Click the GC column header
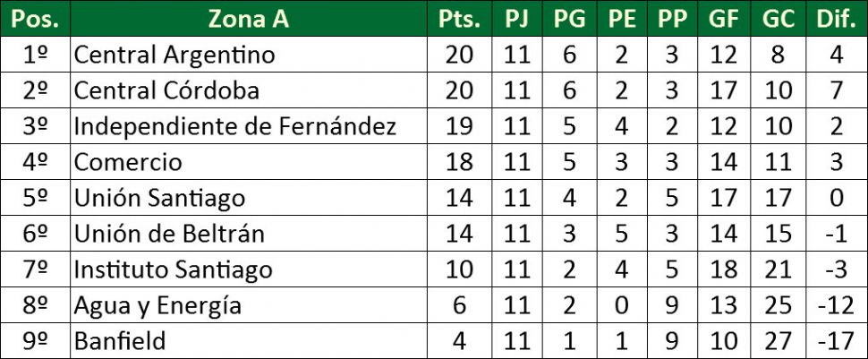This screenshot has width=868, height=359. (x=777, y=19)
